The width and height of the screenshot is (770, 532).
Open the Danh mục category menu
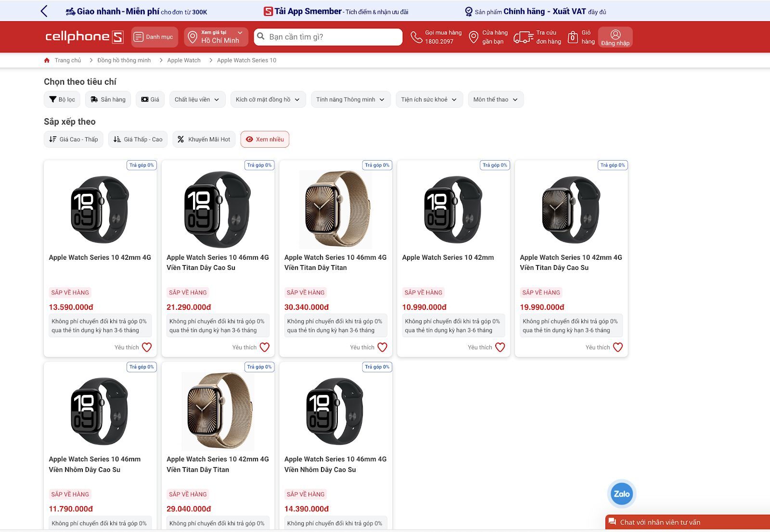pyautogui.click(x=154, y=37)
